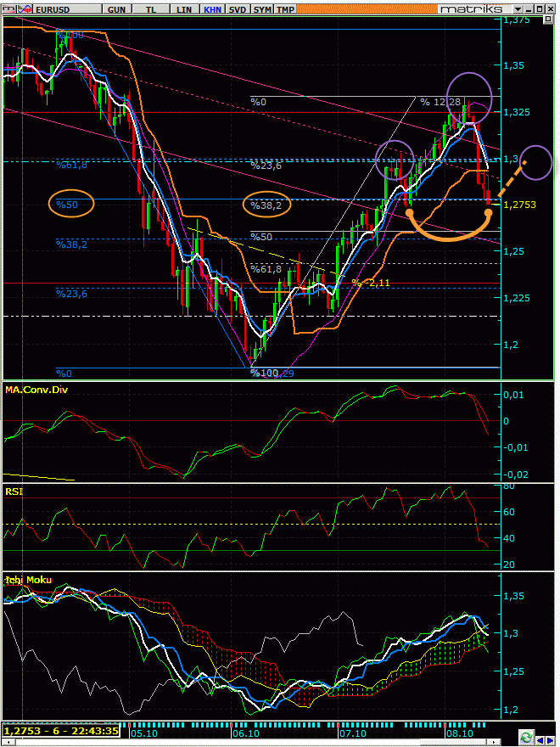Switch to the TL currency tab
The height and width of the screenshot is (747, 560).
coord(152,8)
